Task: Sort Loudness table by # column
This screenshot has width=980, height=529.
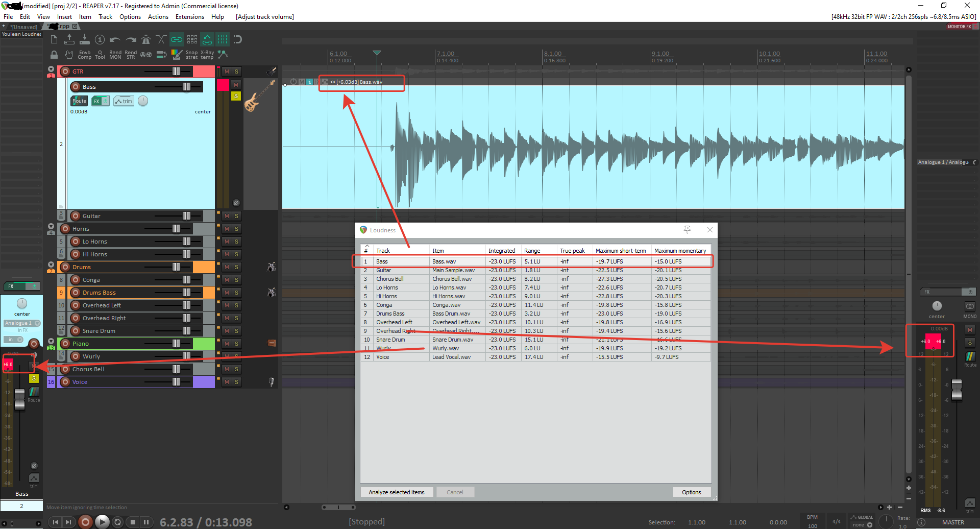Action: point(366,251)
